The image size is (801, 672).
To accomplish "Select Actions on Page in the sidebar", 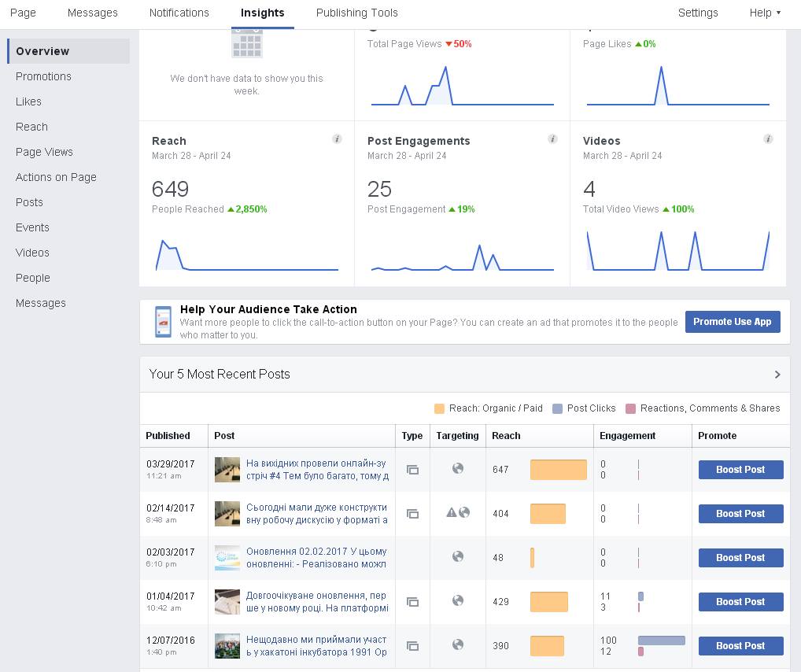I will 56,177.
